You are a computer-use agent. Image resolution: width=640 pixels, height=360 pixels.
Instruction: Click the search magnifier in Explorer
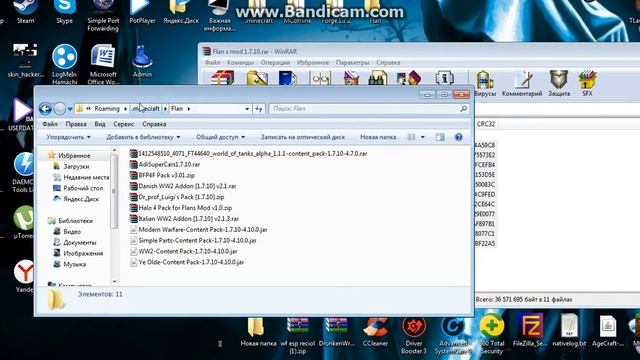tap(463, 109)
